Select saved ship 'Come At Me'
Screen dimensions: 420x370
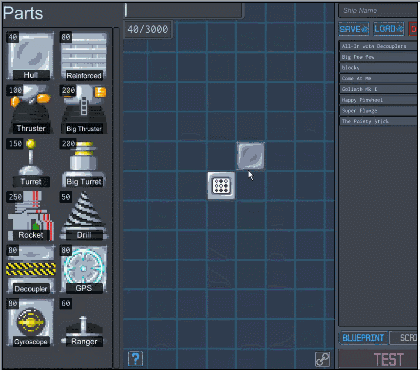tap(379, 78)
